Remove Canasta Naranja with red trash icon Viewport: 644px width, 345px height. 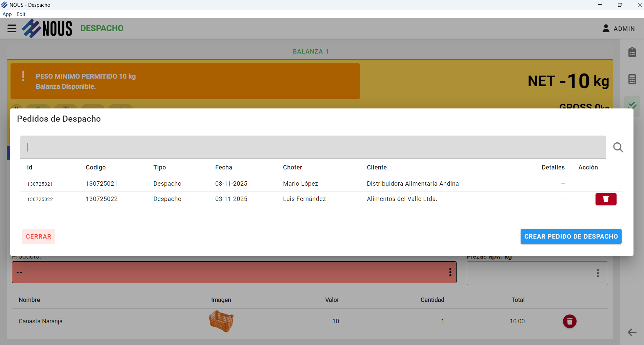pos(569,321)
